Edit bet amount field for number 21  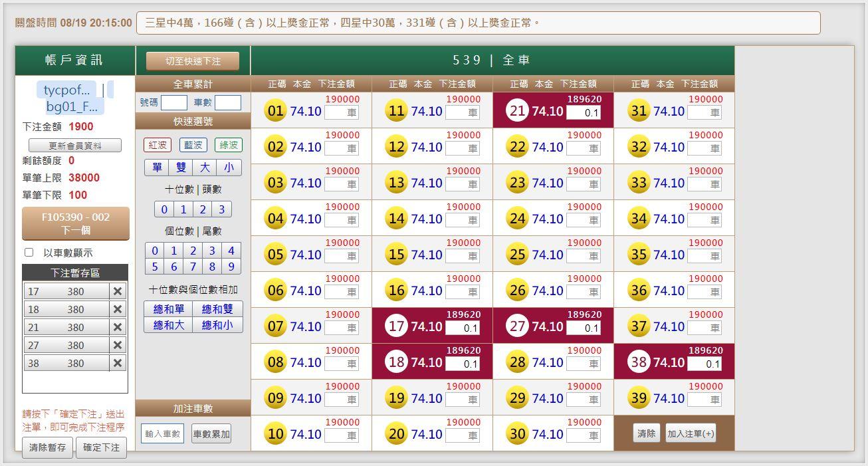coord(584,113)
